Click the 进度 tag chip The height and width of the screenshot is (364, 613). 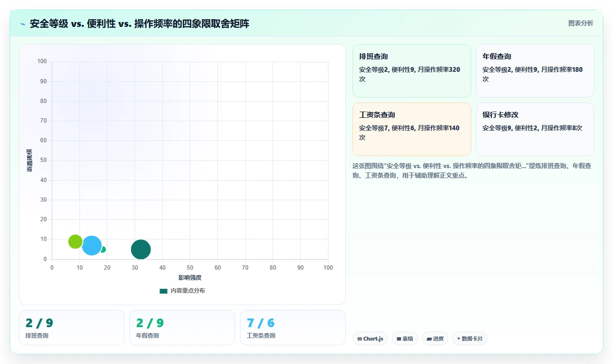point(435,339)
